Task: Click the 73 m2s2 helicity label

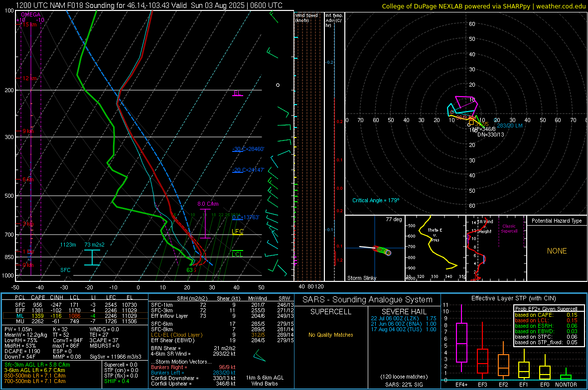Action: point(95,245)
